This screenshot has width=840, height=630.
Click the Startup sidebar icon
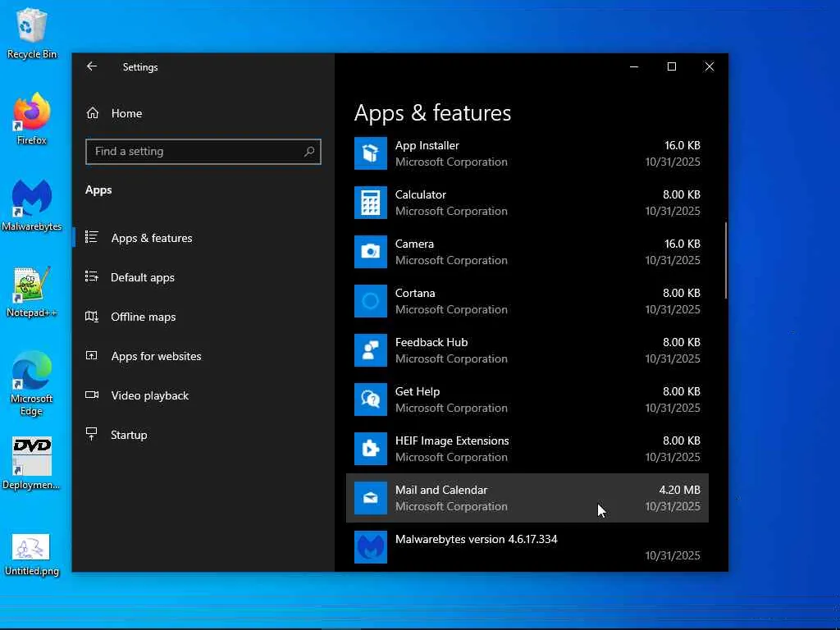coord(92,434)
